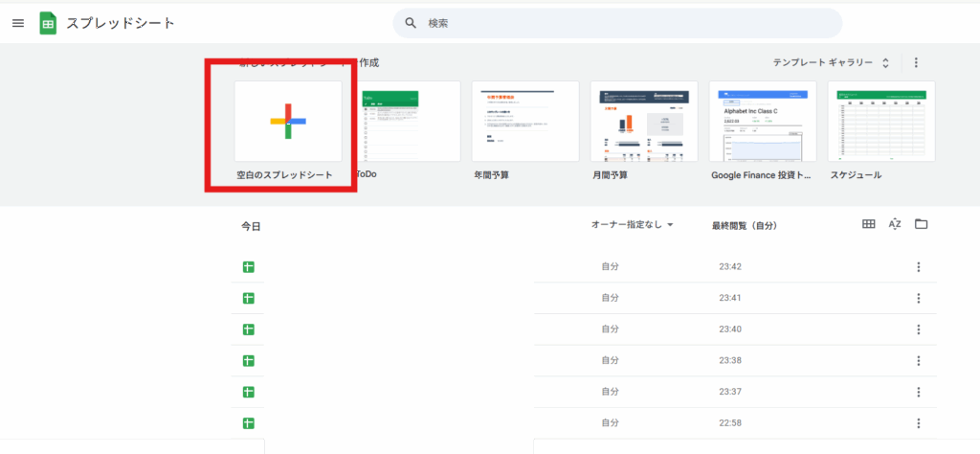Click into the 検索 search field

click(622, 23)
